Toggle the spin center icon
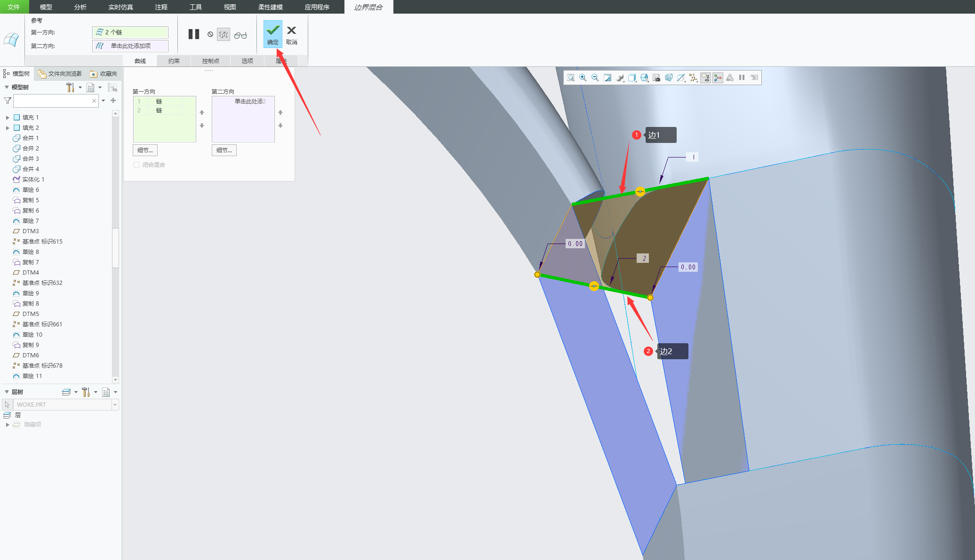The image size is (975, 560). click(x=718, y=78)
